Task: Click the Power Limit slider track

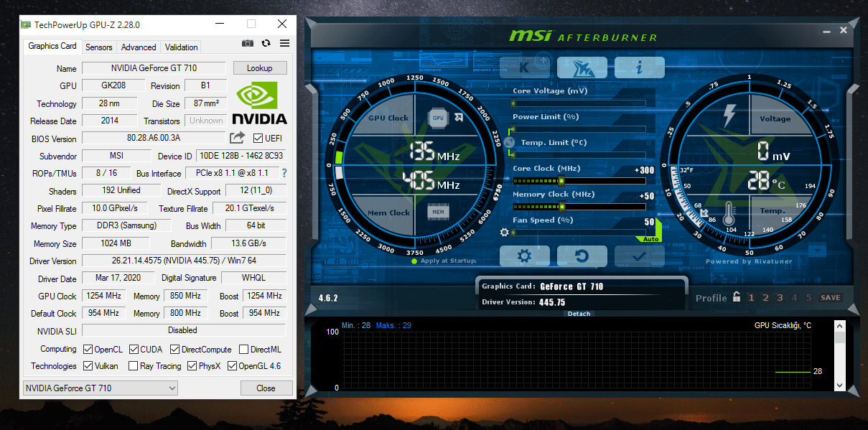Action: coord(579,129)
